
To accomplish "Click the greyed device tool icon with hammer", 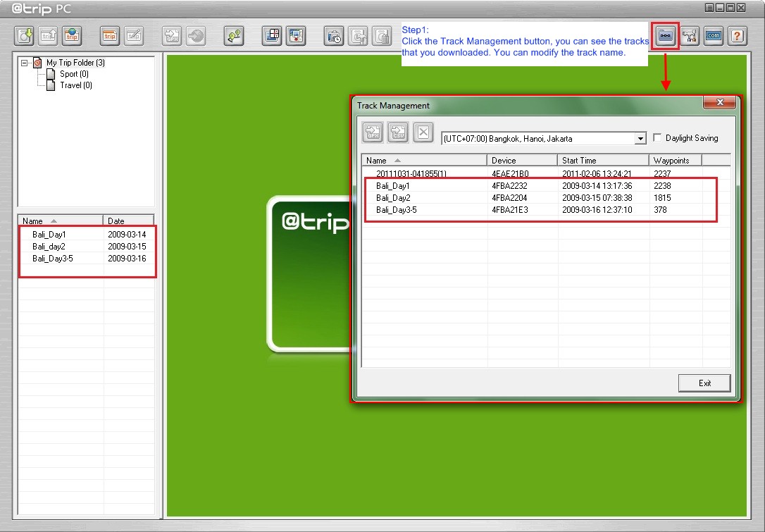I will 358,36.
